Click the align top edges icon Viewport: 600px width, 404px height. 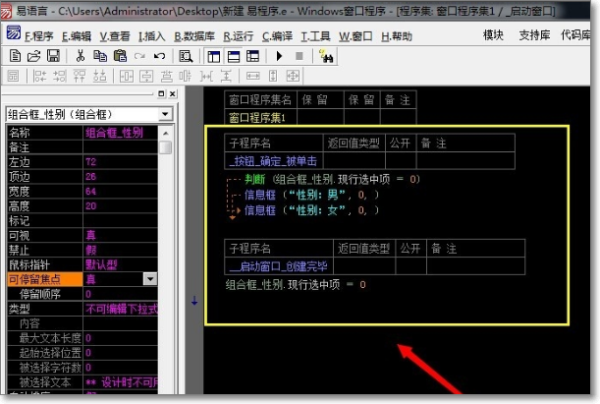(80, 76)
